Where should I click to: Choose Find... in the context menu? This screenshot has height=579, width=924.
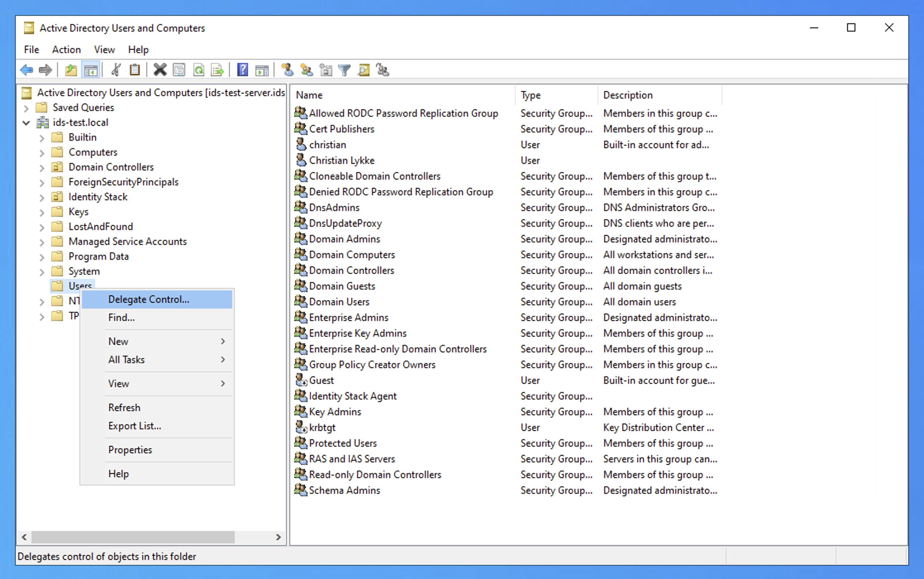[x=157, y=317]
